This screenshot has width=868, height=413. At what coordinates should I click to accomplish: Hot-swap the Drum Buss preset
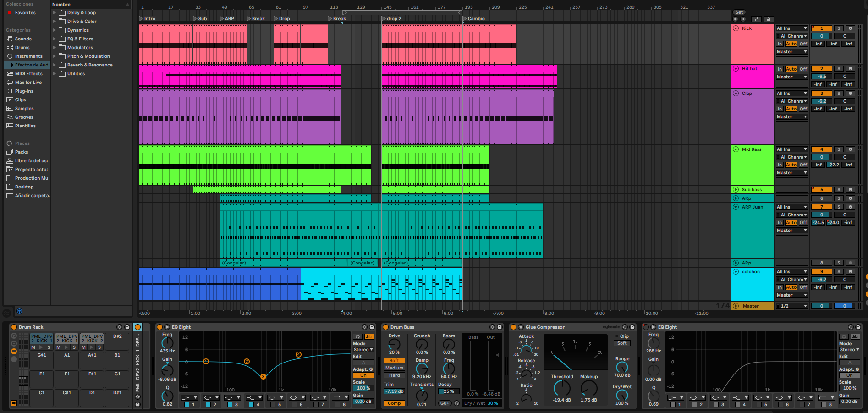coord(492,327)
